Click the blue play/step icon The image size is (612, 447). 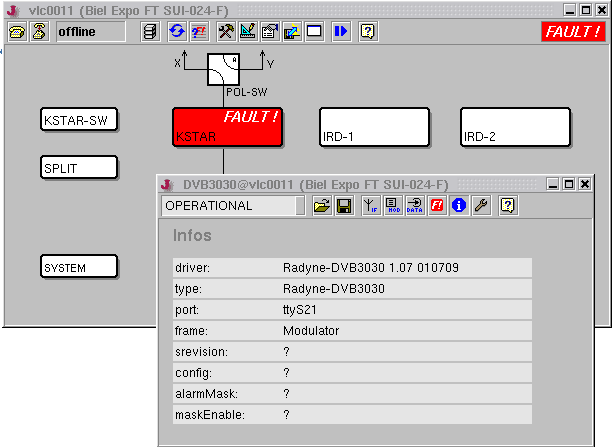click(x=341, y=31)
